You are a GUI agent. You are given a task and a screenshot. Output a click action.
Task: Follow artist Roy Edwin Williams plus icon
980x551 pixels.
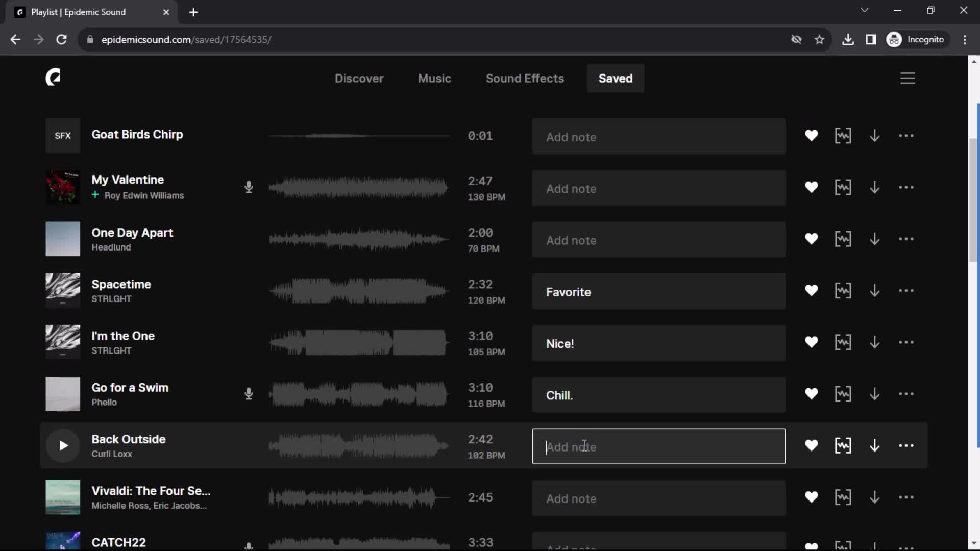coord(95,195)
